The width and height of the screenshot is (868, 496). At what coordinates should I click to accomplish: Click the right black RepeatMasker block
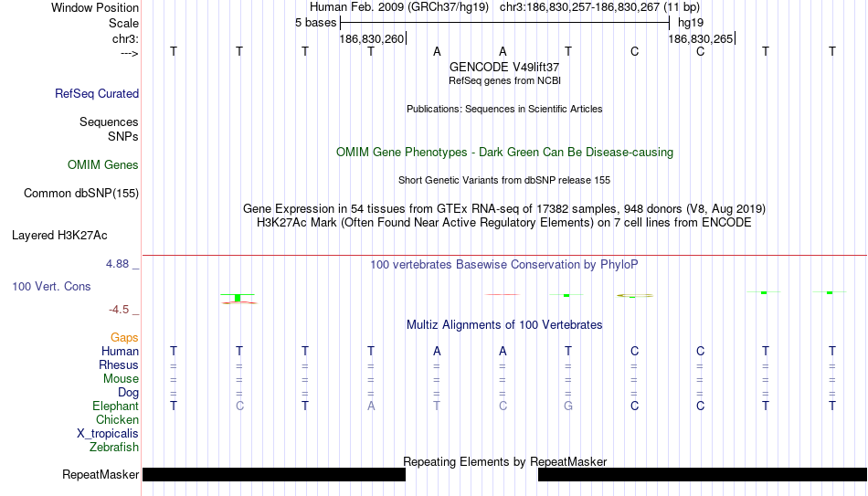point(703,474)
